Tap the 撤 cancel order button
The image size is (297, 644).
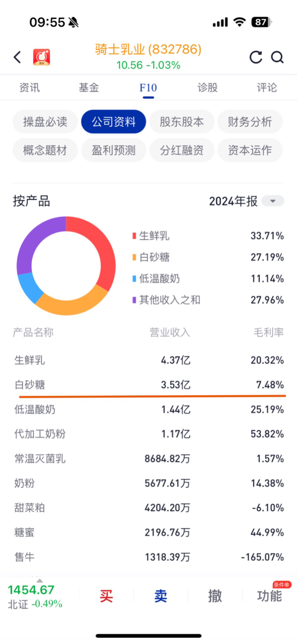click(215, 596)
